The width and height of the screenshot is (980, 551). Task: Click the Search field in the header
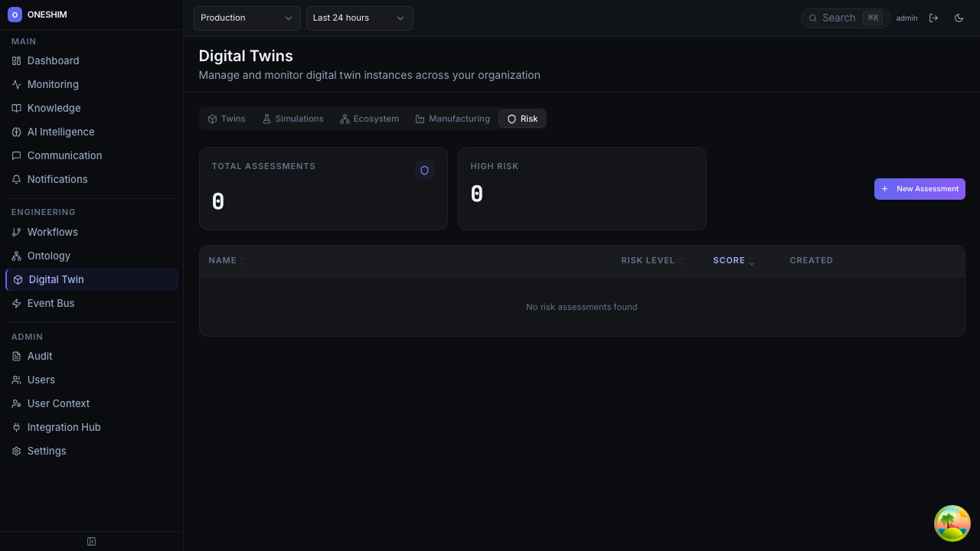838,18
